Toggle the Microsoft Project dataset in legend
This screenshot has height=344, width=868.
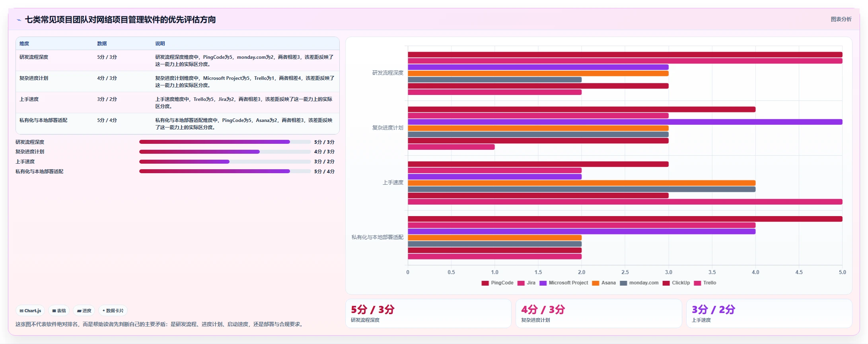tap(564, 283)
